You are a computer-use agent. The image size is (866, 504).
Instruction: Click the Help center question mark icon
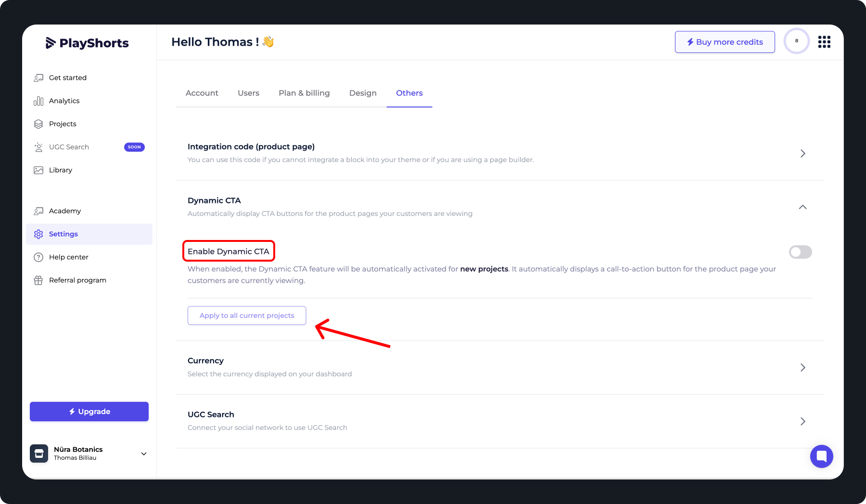(38, 257)
